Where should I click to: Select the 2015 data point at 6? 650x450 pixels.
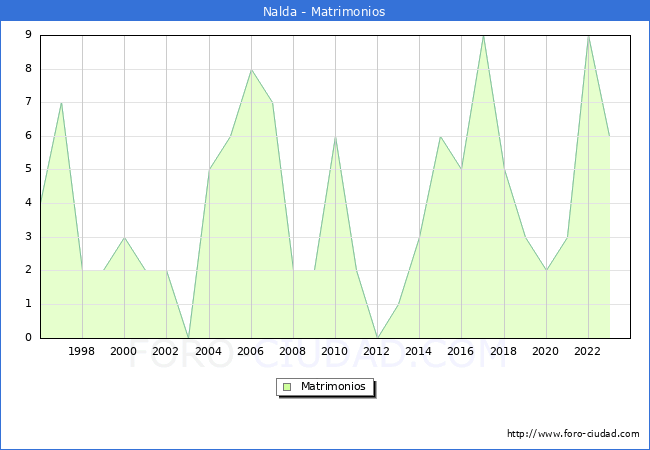click(x=441, y=136)
